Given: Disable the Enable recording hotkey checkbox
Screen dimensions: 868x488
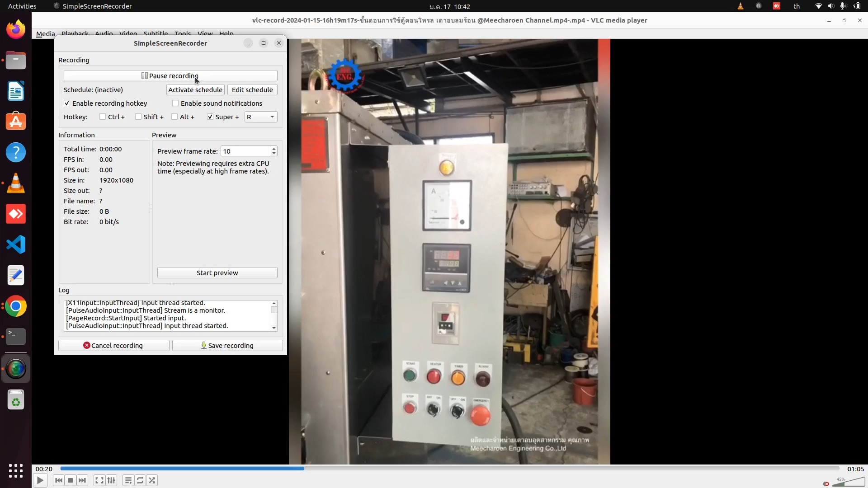Looking at the screenshot, I should pos(66,103).
